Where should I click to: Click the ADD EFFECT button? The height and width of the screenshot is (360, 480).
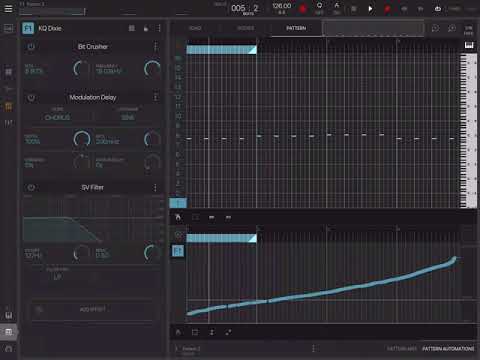(93, 310)
